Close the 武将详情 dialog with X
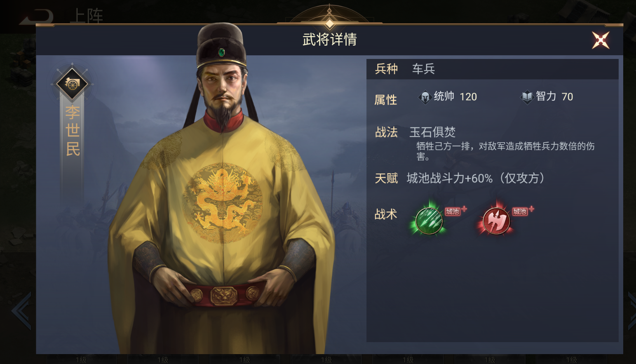Viewport: 636px width, 364px height. tap(601, 40)
